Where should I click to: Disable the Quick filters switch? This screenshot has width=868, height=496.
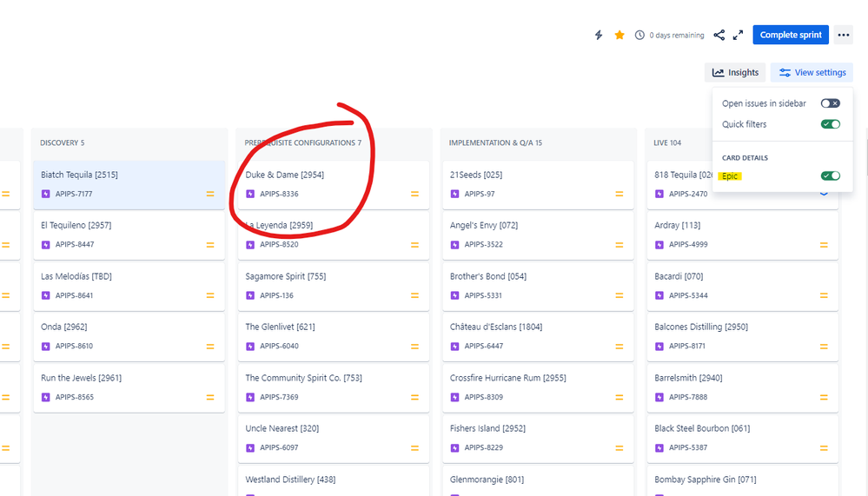pos(831,124)
